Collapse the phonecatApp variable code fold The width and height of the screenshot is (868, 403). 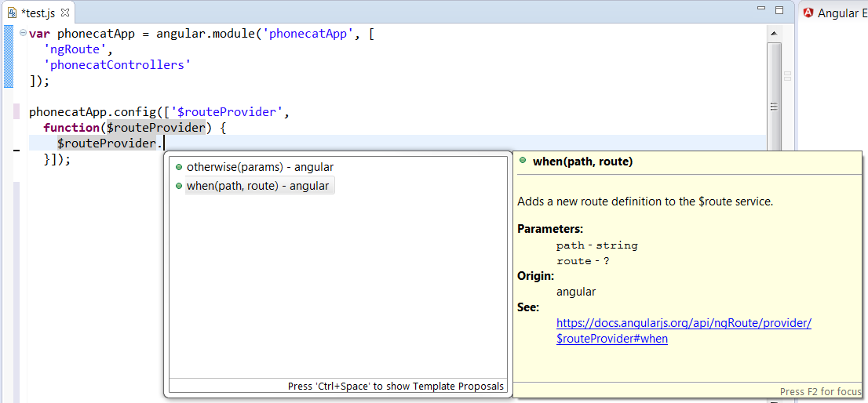pos(22,33)
